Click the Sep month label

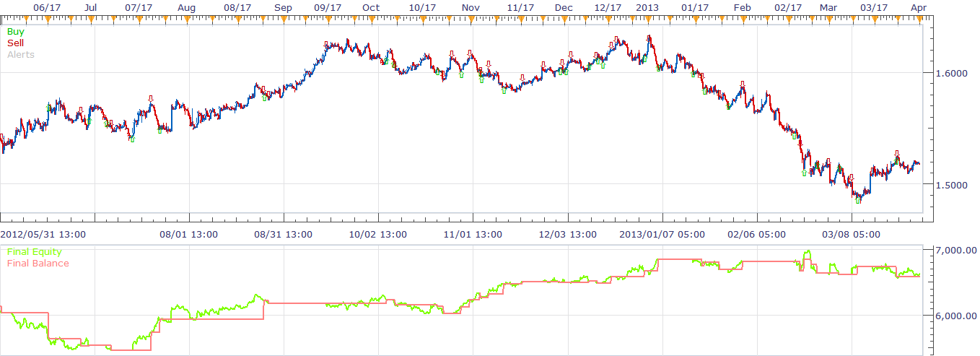[x=284, y=6]
